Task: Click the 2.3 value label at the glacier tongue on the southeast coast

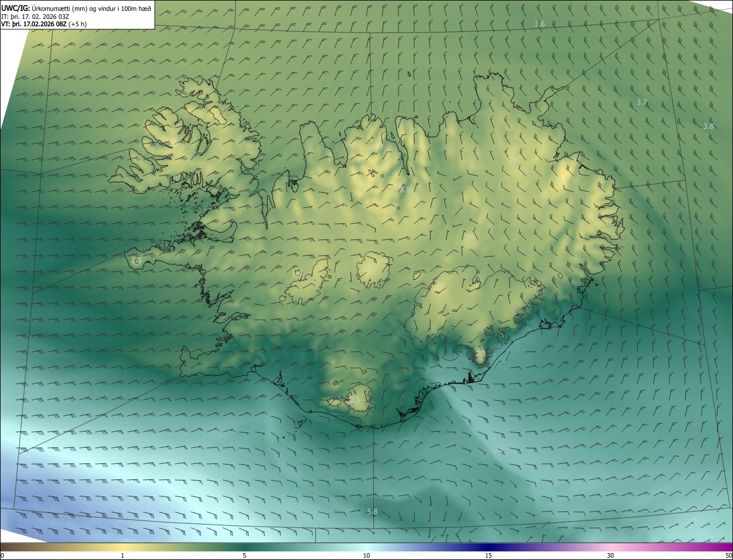Action: click(480, 355)
